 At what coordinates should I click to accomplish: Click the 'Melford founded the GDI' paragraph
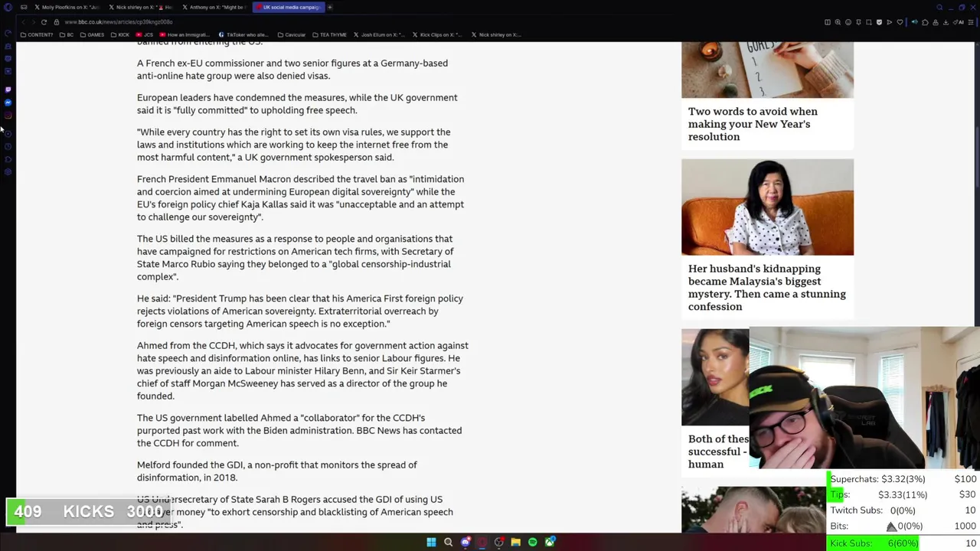click(x=277, y=471)
